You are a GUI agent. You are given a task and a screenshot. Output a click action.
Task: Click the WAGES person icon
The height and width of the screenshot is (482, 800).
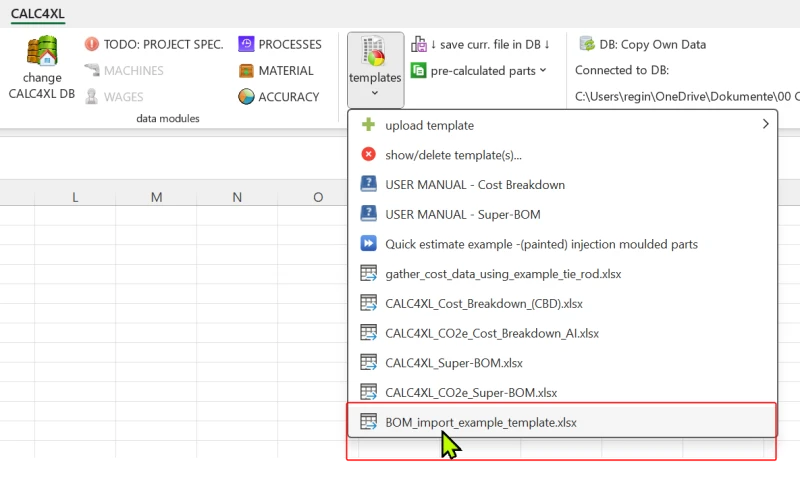point(92,96)
